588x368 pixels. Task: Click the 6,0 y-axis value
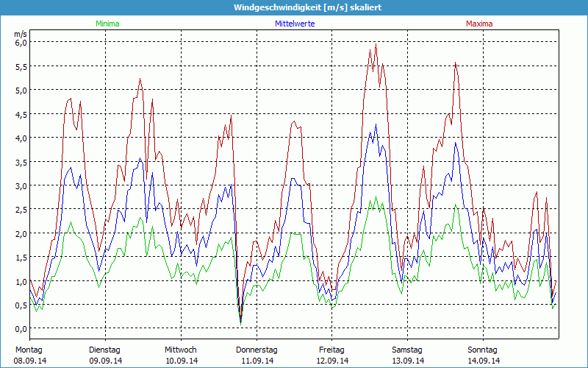pos(21,43)
